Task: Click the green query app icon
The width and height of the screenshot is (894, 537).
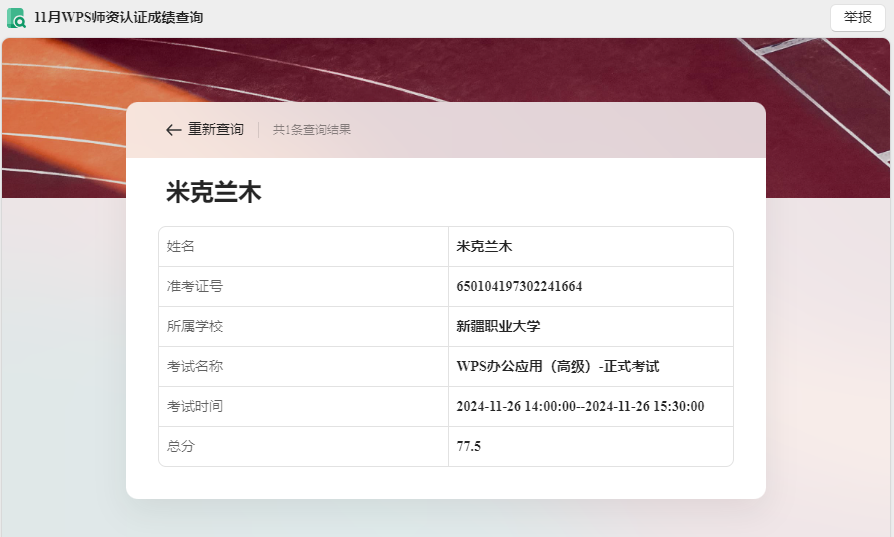Action: tap(16, 18)
